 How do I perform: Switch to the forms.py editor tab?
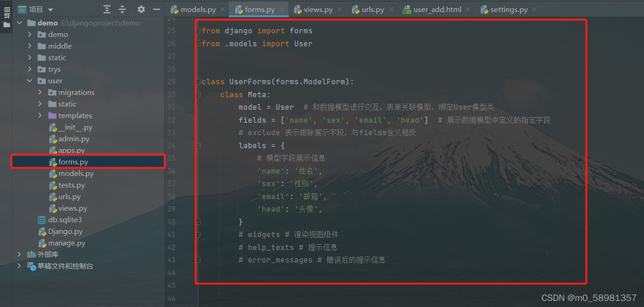click(260, 9)
